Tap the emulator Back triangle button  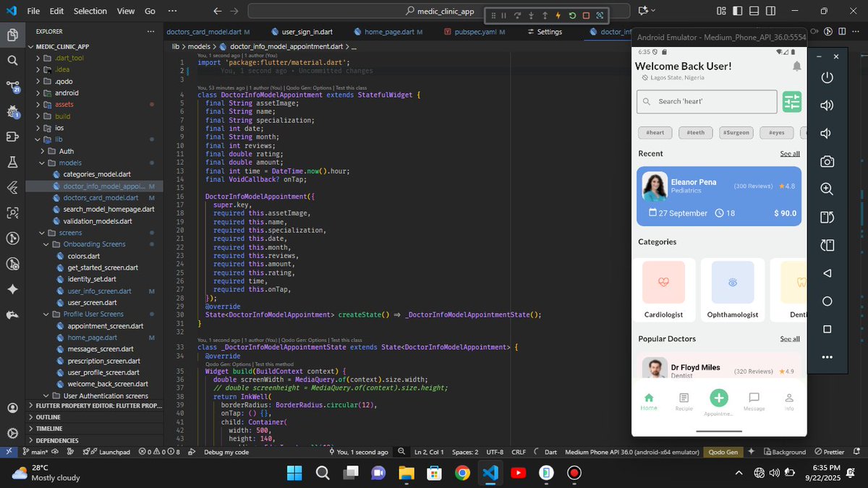[x=827, y=273]
